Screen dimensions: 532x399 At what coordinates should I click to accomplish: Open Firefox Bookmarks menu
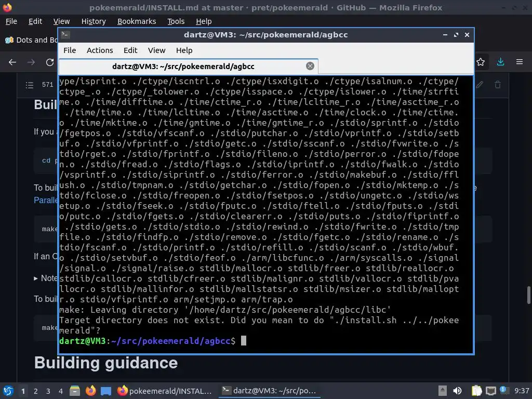tap(137, 21)
